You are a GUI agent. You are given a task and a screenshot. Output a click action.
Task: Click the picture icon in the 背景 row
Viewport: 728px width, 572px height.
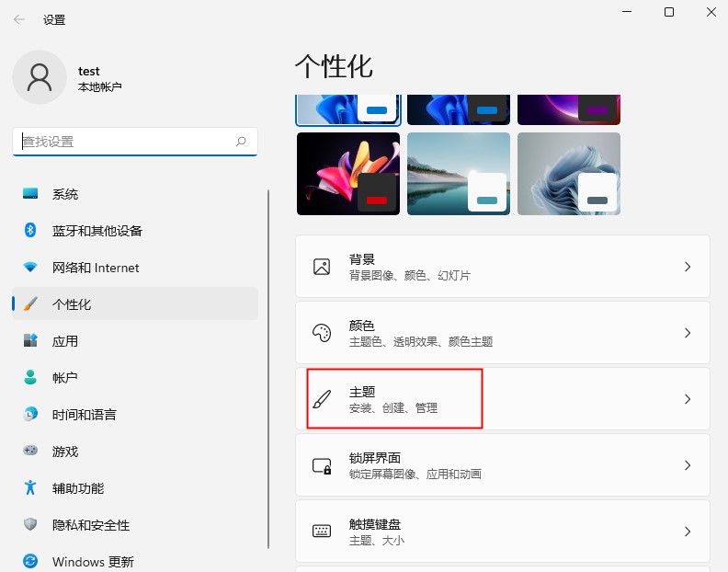click(322, 267)
